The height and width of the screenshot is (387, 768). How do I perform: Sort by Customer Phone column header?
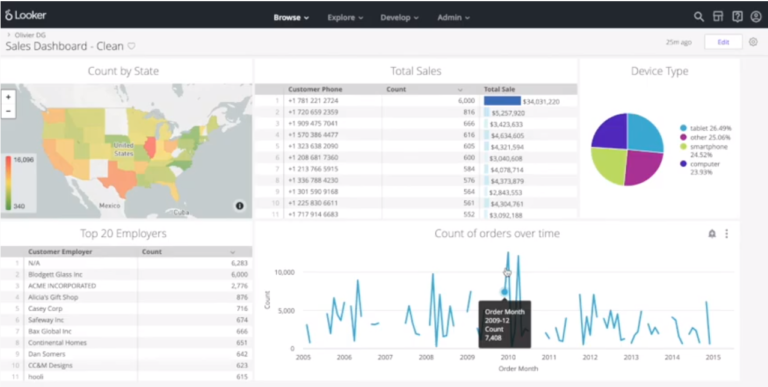[x=315, y=90]
